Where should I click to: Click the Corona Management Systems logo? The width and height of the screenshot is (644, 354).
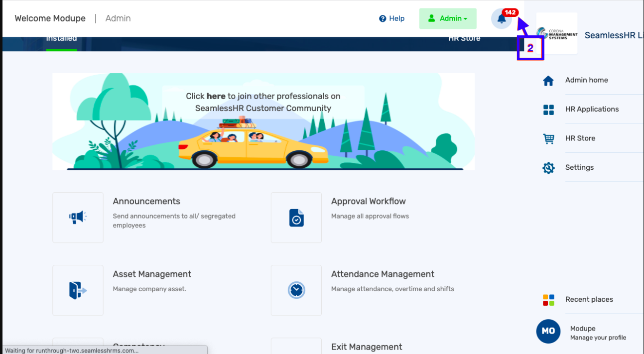557,34
